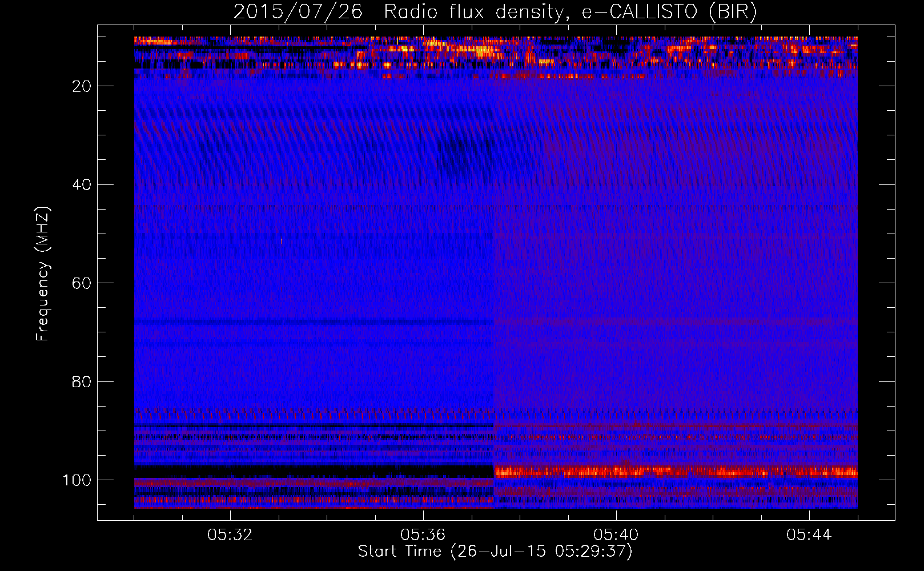The image size is (924, 571).
Task: Click the 'Frequency (MHZ)' y-axis label
Action: [43, 274]
